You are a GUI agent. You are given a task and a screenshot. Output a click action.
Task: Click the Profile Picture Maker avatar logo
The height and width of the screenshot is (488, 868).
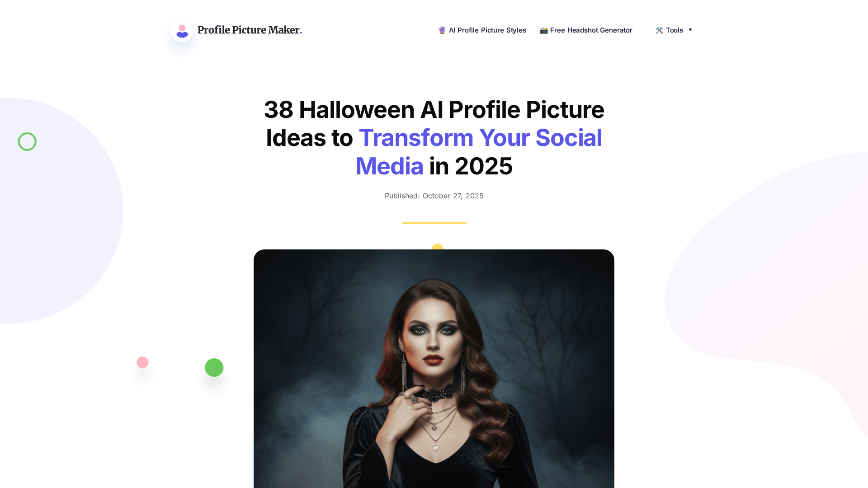click(182, 31)
